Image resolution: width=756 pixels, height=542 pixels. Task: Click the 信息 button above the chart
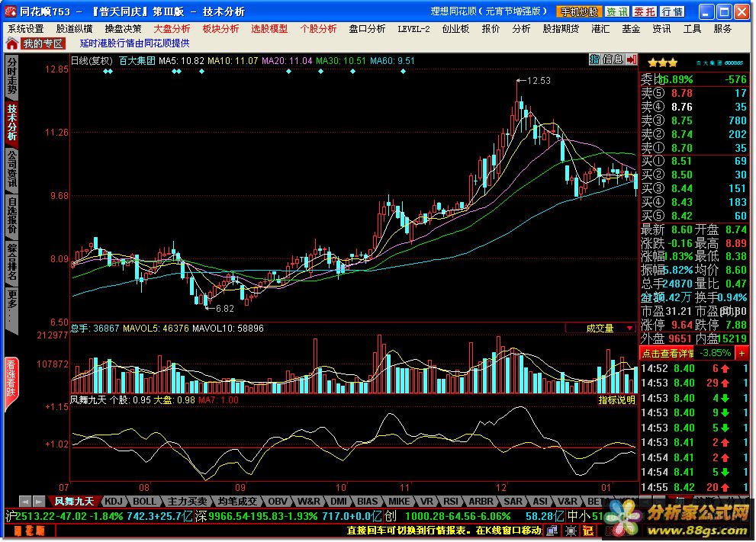(613, 59)
